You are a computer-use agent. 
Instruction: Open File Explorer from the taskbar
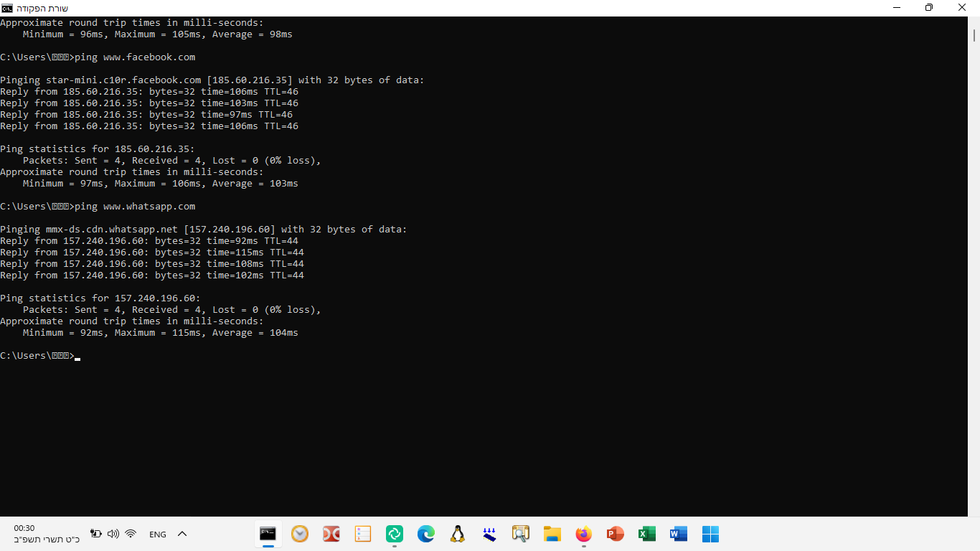[x=552, y=534]
